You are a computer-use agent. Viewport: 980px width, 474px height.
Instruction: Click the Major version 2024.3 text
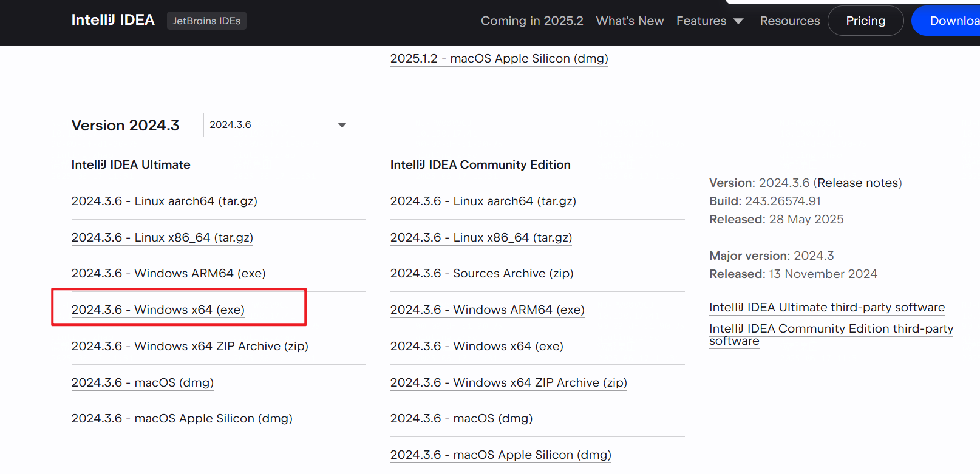pos(772,256)
